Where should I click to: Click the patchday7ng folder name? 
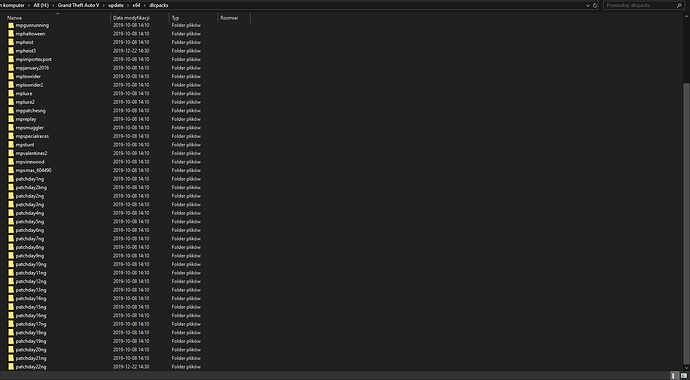(x=29, y=239)
